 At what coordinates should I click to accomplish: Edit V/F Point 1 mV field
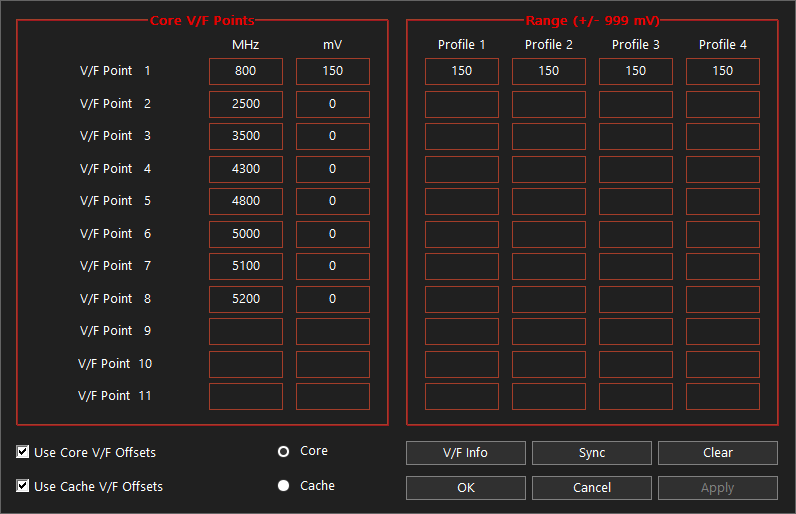[x=333, y=71]
